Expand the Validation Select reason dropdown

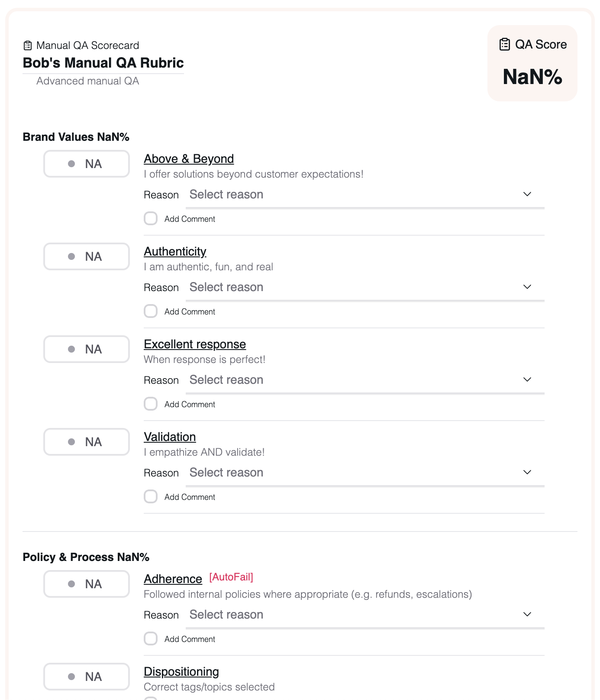(365, 473)
